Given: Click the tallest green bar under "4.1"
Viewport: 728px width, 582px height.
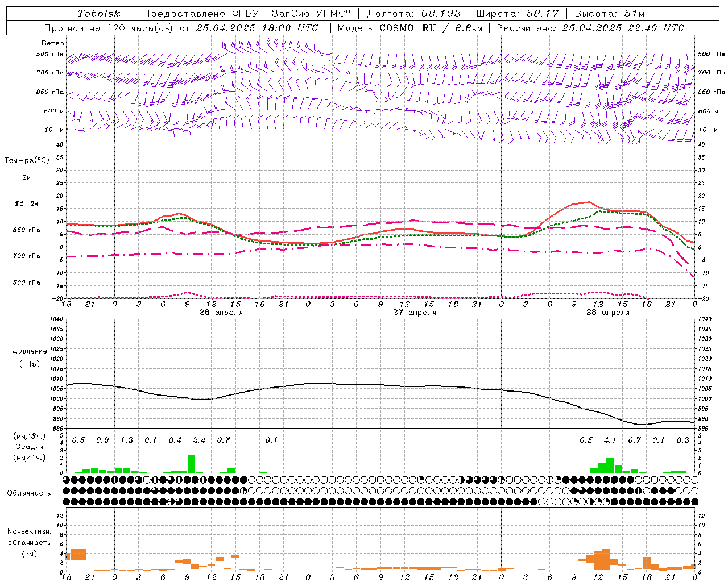Looking at the screenshot, I should click(610, 465).
